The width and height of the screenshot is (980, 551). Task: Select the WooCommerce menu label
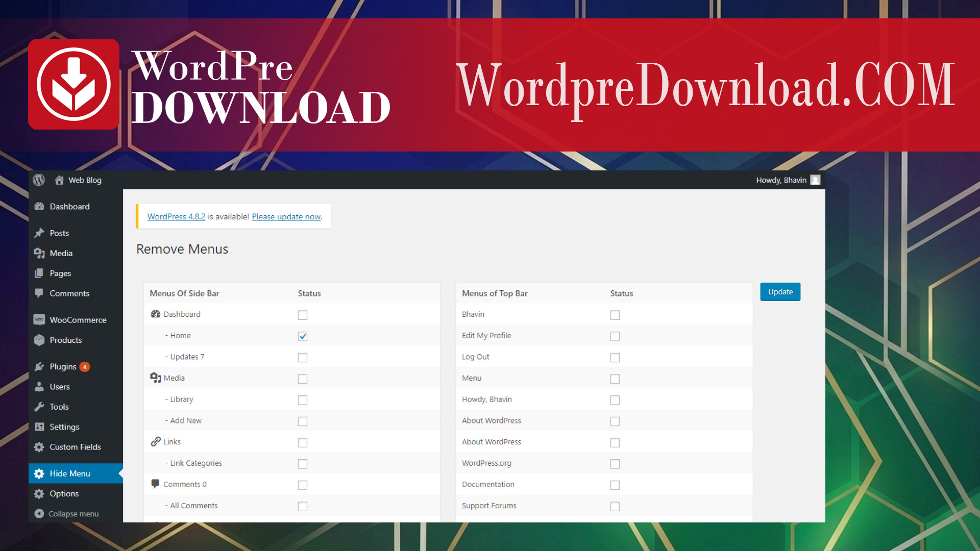(x=78, y=320)
